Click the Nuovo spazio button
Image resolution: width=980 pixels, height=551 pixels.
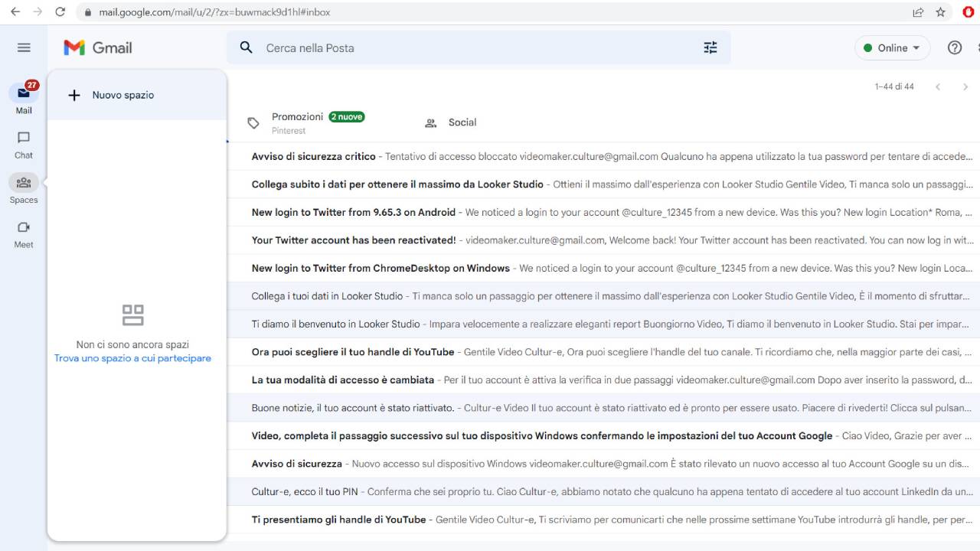(137, 95)
